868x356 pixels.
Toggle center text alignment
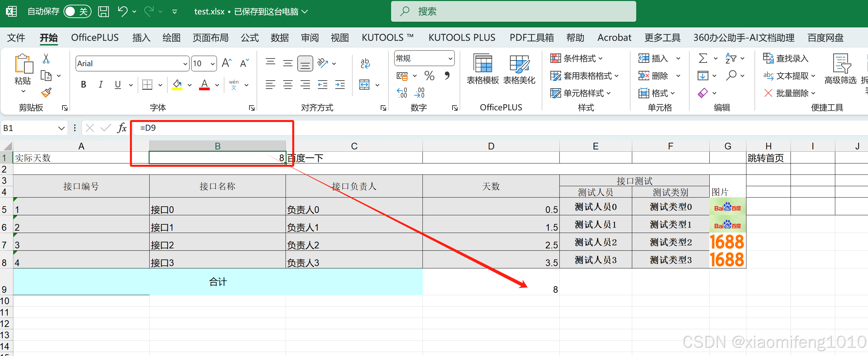pyautogui.click(x=288, y=84)
